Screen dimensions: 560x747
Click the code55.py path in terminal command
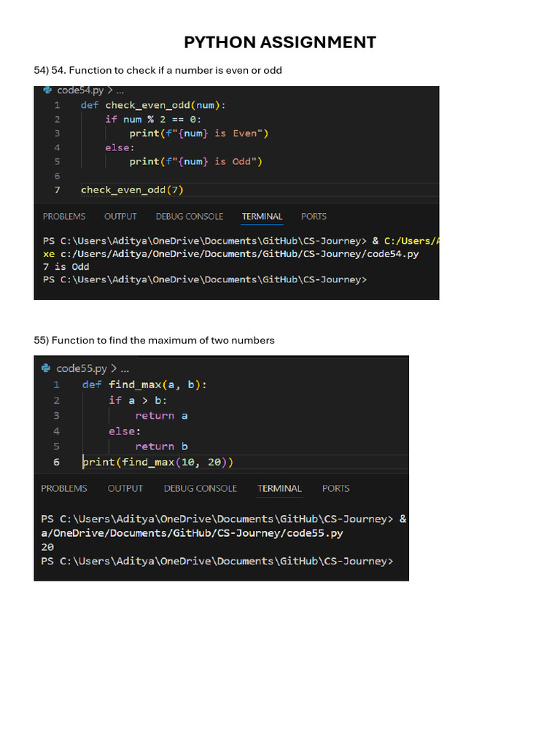click(x=192, y=533)
